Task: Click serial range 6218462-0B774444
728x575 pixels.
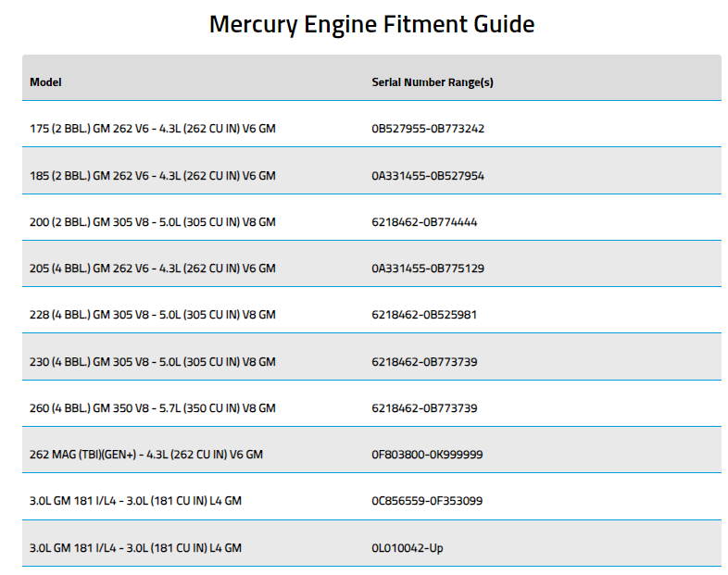Action: [424, 222]
